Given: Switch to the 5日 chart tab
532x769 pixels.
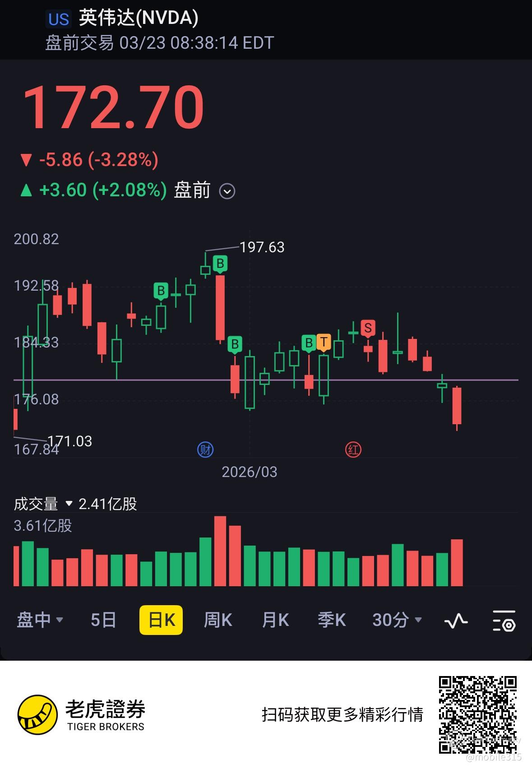Looking at the screenshot, I should click(103, 620).
